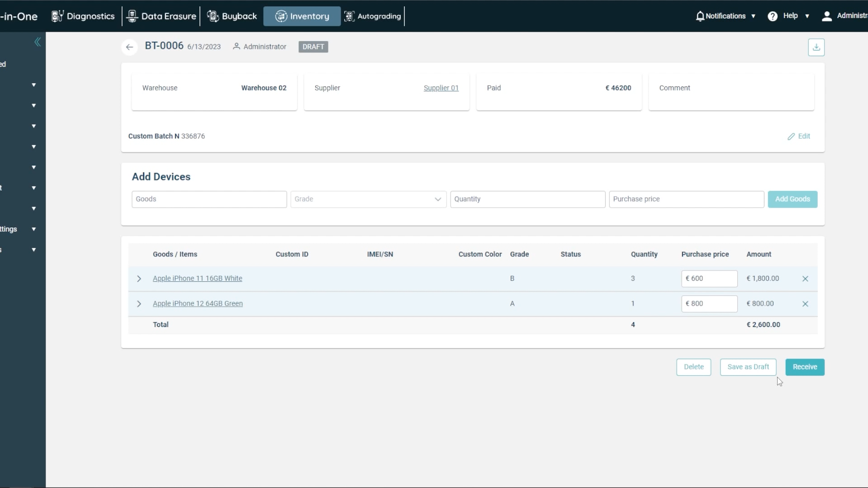Select the € 2,600.00 total amount
This screenshot has height=488, width=868.
tap(763, 325)
